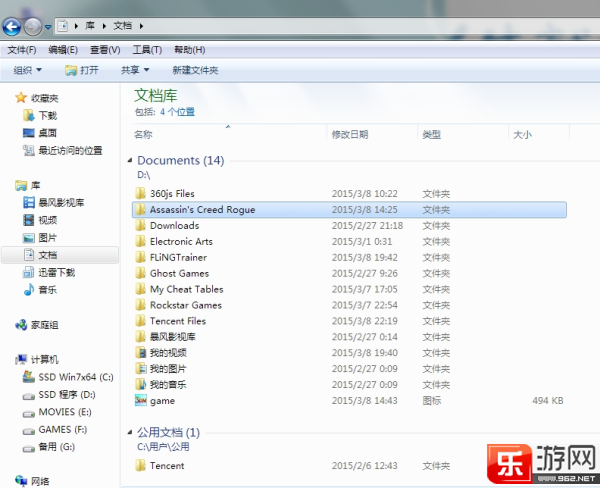Image resolution: width=600 pixels, height=488 pixels.
Task: Select 计算机 in the sidebar
Action: (37, 359)
